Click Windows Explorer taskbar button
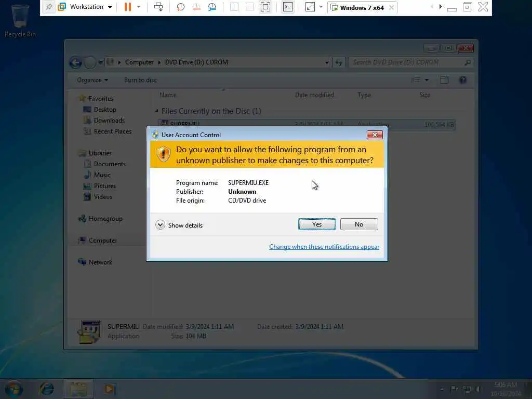The width and height of the screenshot is (532, 399). pyautogui.click(x=78, y=389)
